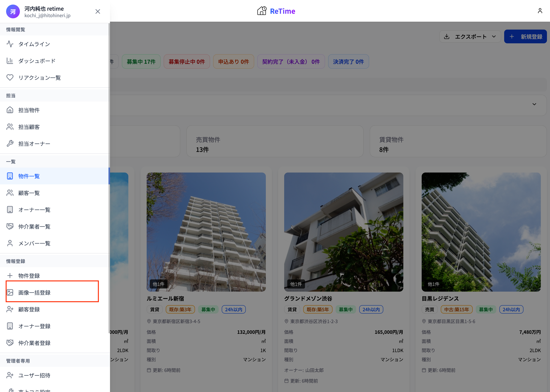Open 担当オーナー via the wrench icon
Image resolution: width=550 pixels, height=392 pixels.
tap(34, 143)
